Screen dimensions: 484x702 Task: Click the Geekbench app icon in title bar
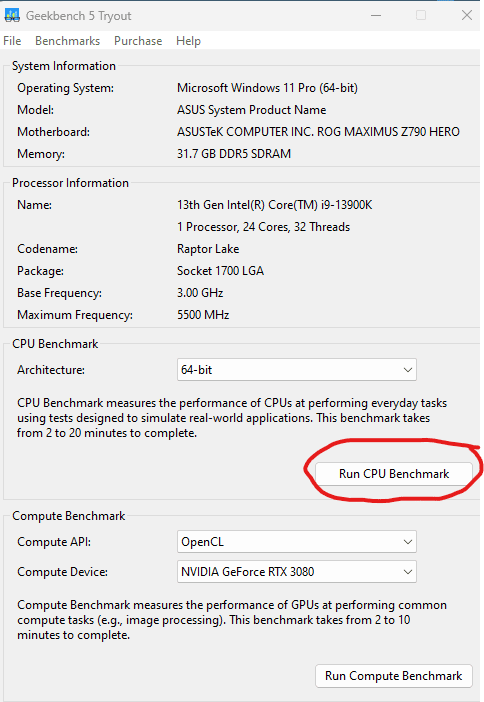(12, 15)
